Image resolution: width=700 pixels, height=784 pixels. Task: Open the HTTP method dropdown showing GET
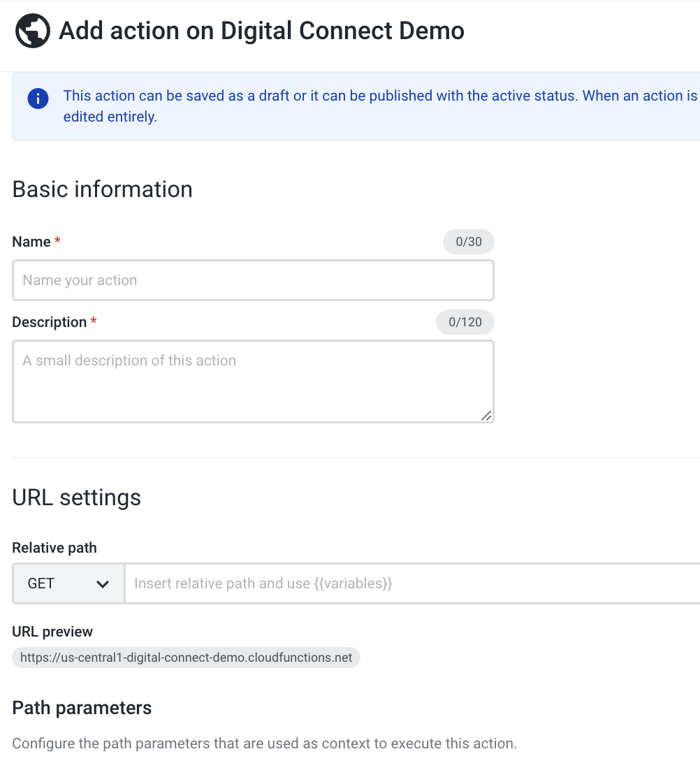68,583
